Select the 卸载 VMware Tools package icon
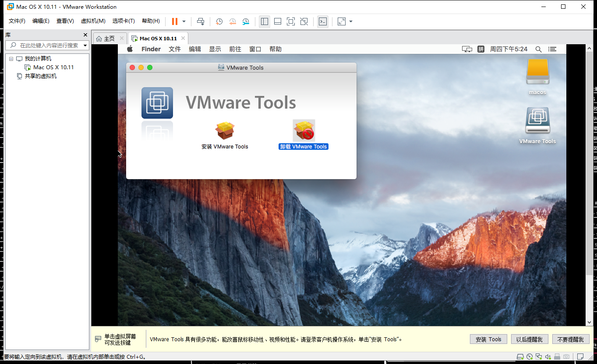Image resolution: width=597 pixels, height=364 pixels. [304, 131]
